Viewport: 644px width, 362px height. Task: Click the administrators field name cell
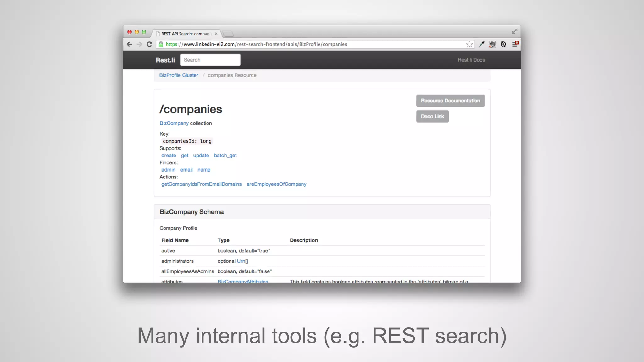[177, 261]
